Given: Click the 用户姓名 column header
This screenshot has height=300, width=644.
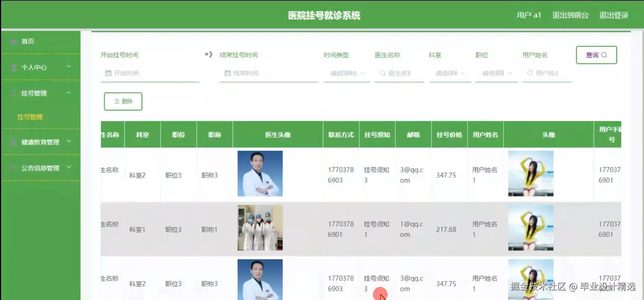Looking at the screenshot, I should coord(486,135).
